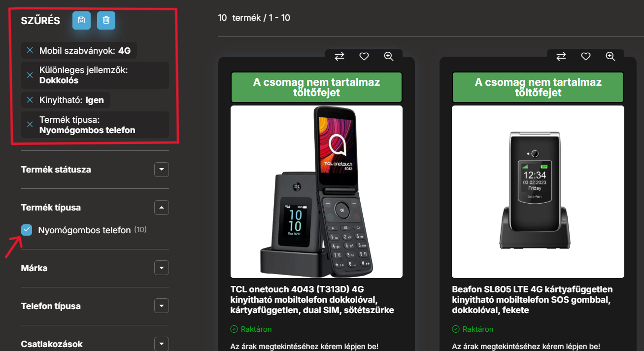Click the login price notice under Beafon

tap(526, 347)
